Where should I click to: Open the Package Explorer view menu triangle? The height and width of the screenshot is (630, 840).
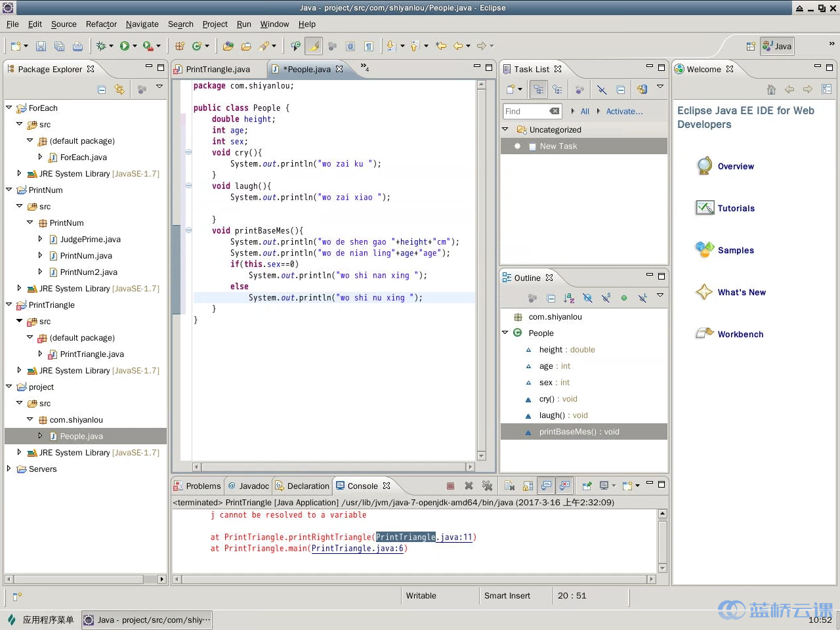click(x=159, y=87)
